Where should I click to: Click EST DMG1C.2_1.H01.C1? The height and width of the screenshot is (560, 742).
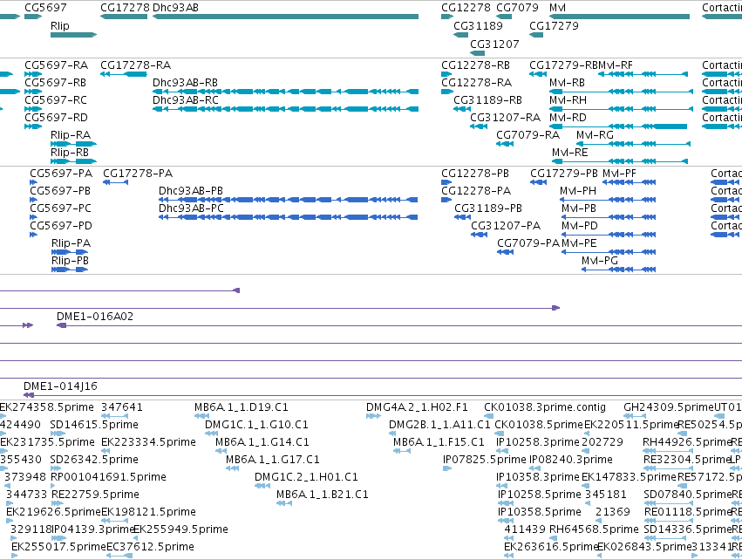262,486
